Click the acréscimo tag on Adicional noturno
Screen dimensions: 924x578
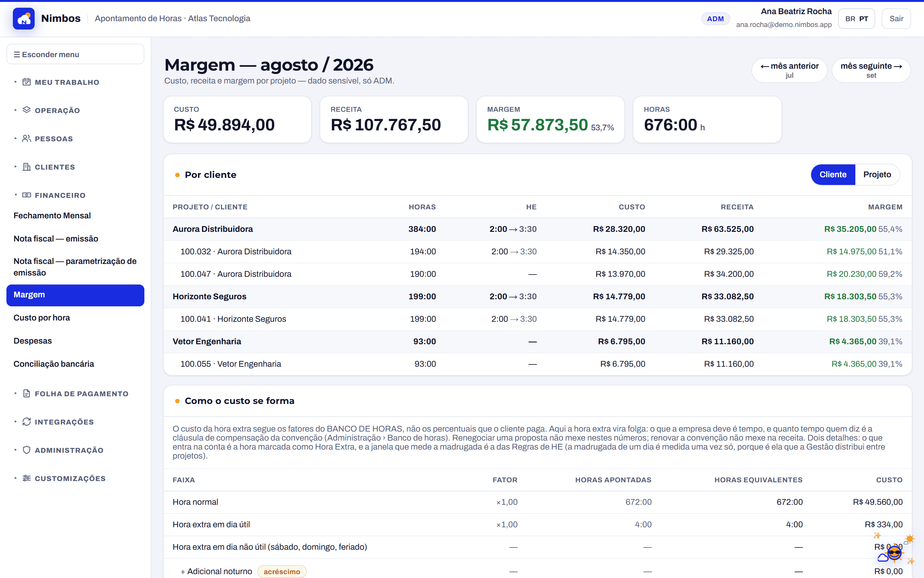tap(282, 572)
